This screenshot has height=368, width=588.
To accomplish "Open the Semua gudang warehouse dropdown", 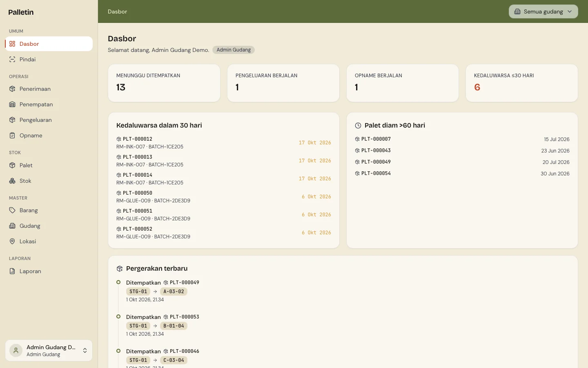I will pos(543,11).
